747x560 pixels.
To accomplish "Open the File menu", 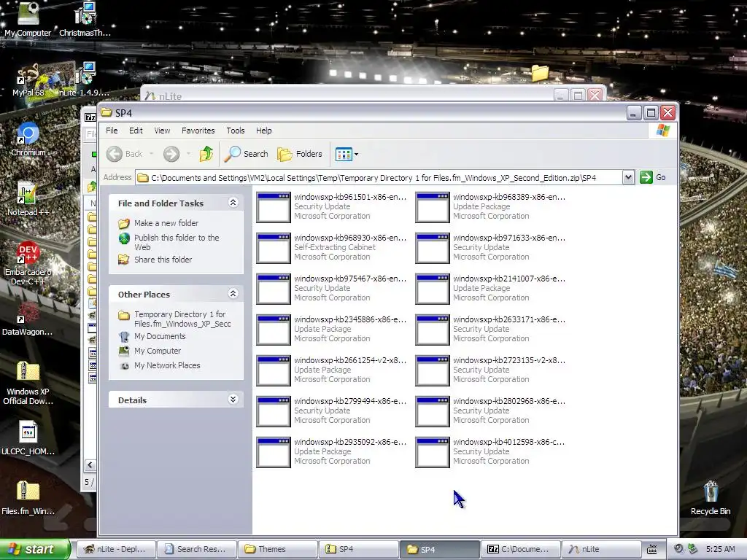I will pyautogui.click(x=112, y=131).
